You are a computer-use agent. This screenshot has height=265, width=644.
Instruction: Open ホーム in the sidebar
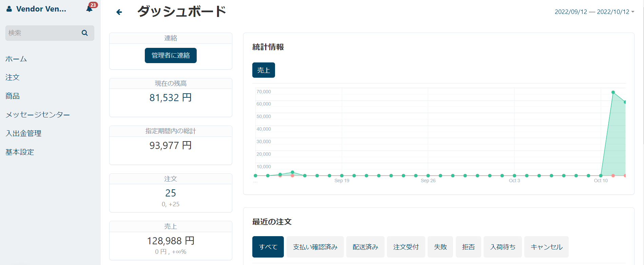[x=16, y=59]
